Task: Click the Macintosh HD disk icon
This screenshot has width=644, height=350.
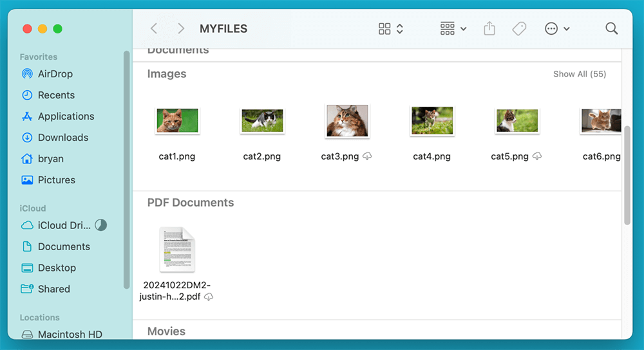Action: (27, 335)
